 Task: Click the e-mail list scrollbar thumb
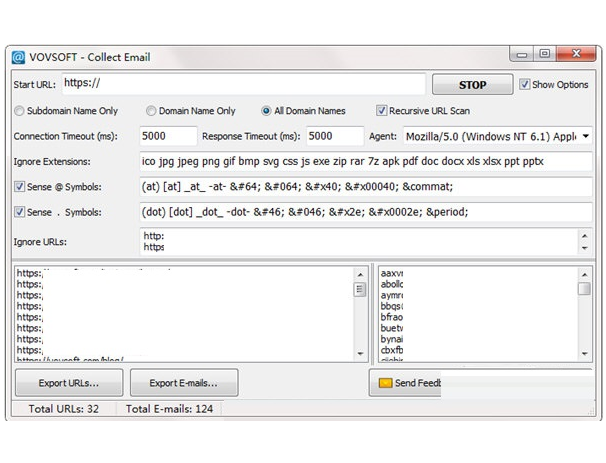[x=584, y=288]
